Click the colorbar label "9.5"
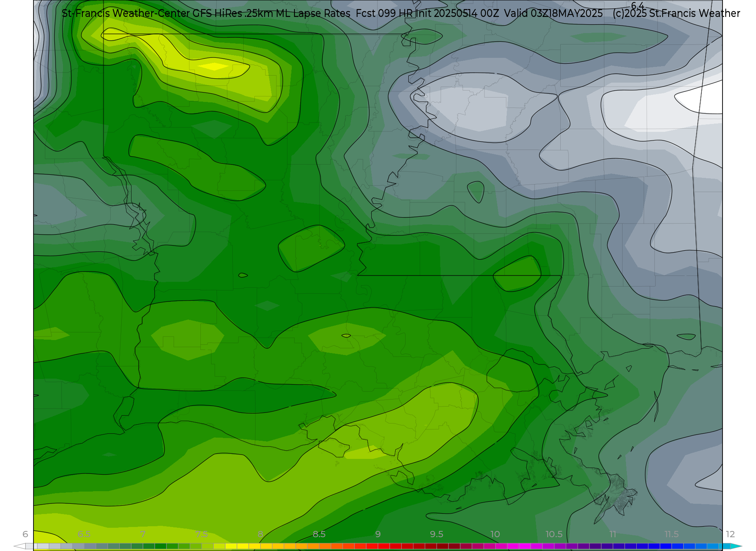756x551 pixels. [437, 534]
